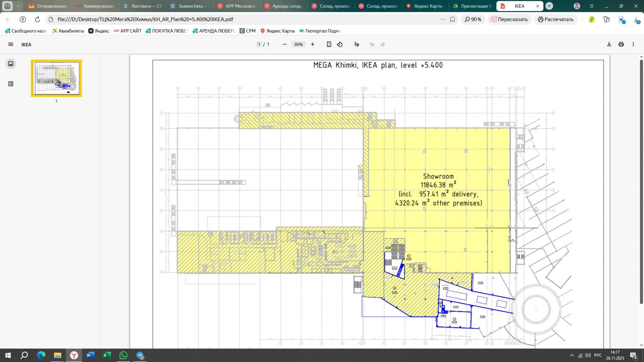The width and height of the screenshot is (644, 362).
Task: Expand the tab groups dropdown arrow
Action: (18, 6)
